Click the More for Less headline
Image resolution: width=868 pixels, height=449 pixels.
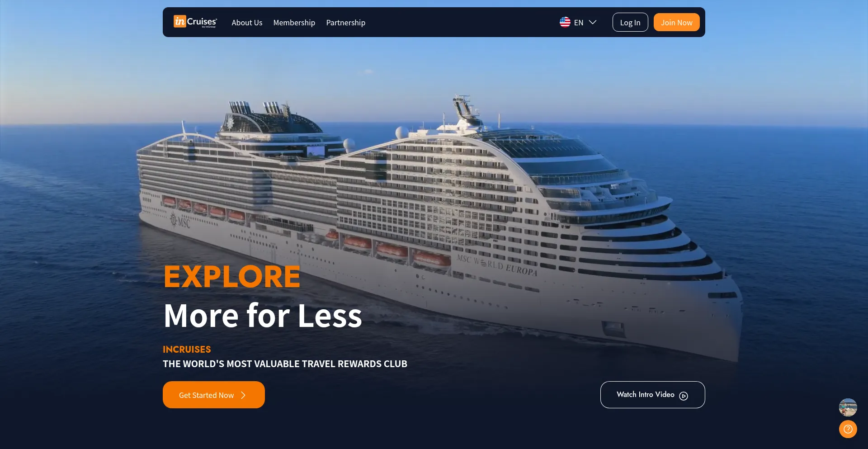(263, 315)
